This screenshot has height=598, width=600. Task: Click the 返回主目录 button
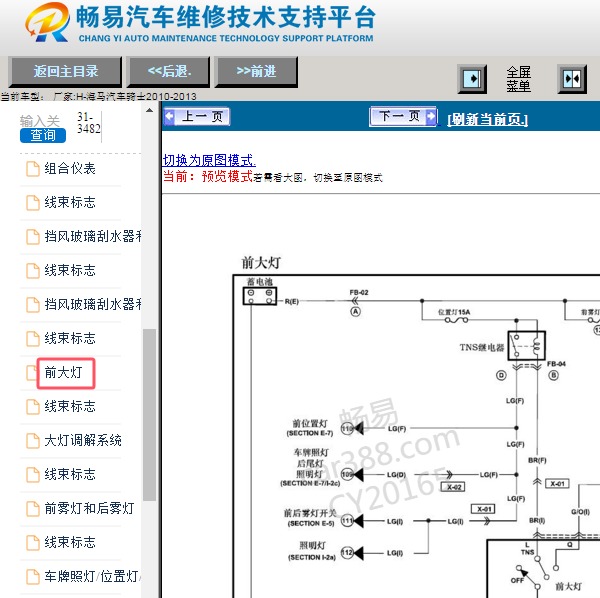pyautogui.click(x=65, y=72)
